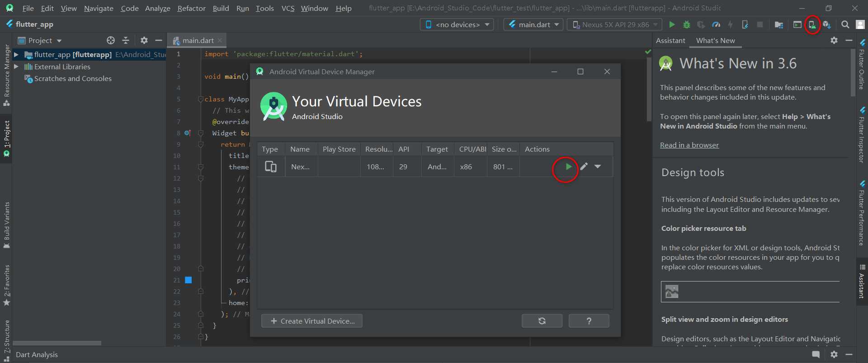868x363 pixels.
Task: Run the app with the green Run button
Action: 672,24
